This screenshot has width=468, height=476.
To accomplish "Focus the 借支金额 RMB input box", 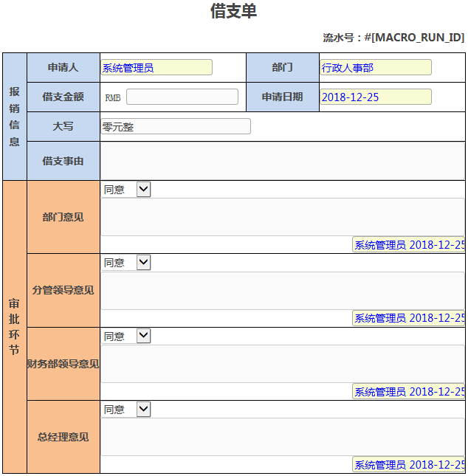I will click(x=182, y=97).
